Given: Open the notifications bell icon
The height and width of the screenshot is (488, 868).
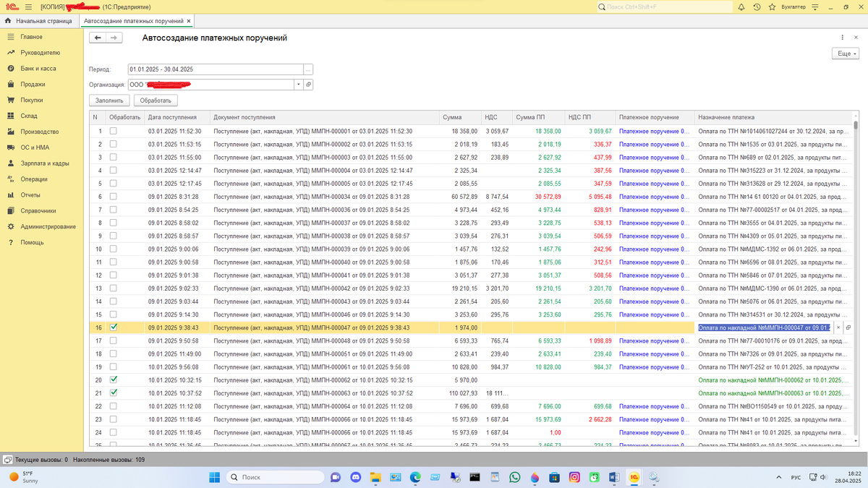Looking at the screenshot, I should [741, 7].
